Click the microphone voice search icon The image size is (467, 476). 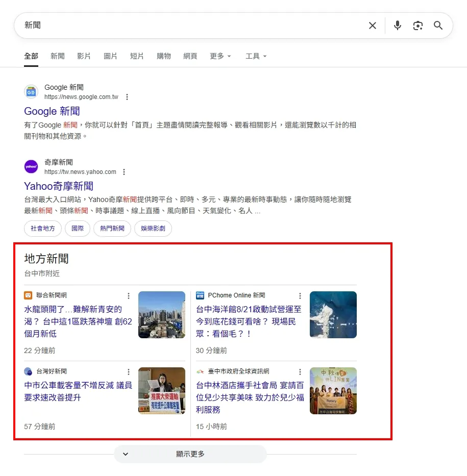(x=397, y=25)
